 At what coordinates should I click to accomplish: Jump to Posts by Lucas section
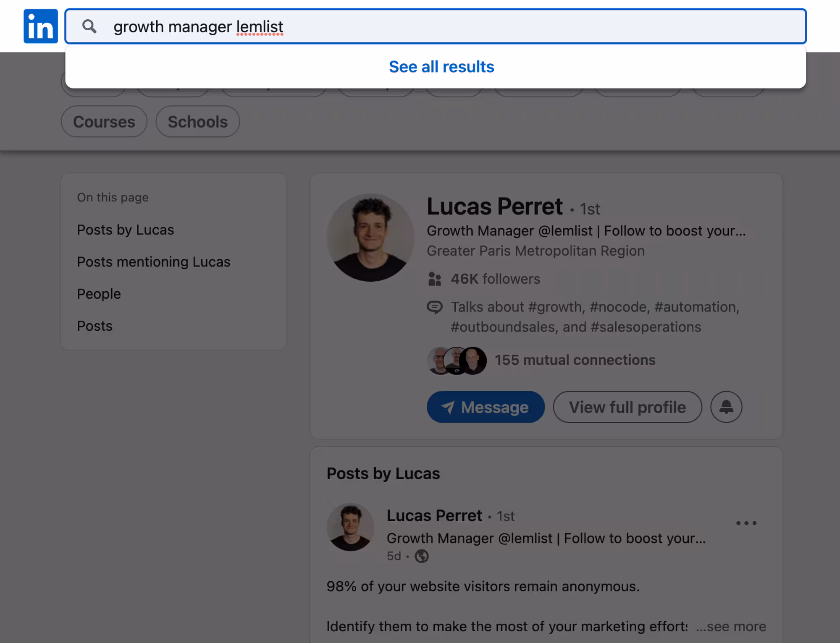point(125,230)
